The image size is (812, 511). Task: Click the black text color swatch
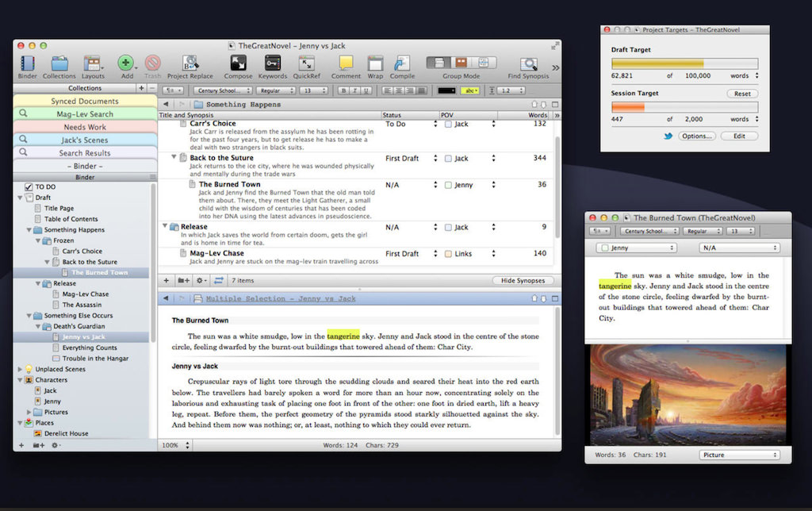click(x=446, y=90)
